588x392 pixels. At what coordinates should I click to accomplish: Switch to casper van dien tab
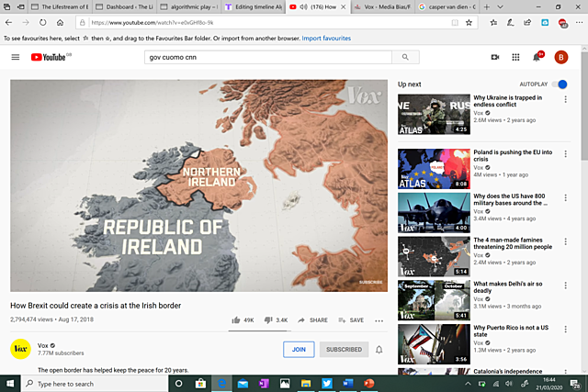pyautogui.click(x=447, y=6)
